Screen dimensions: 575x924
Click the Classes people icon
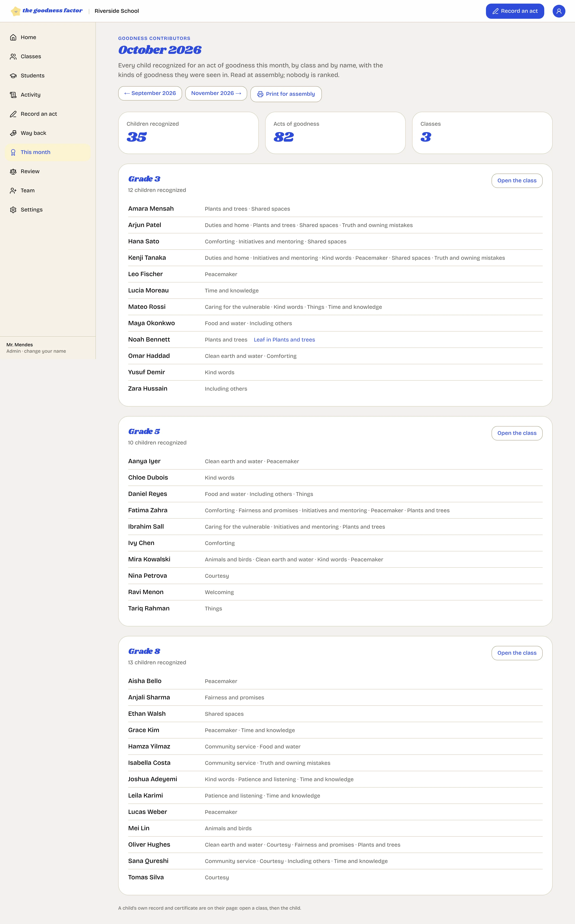point(13,57)
